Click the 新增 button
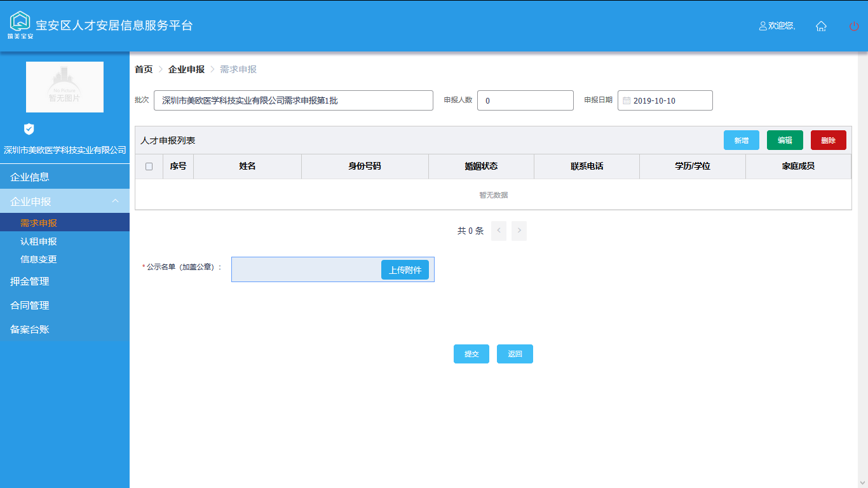 741,140
